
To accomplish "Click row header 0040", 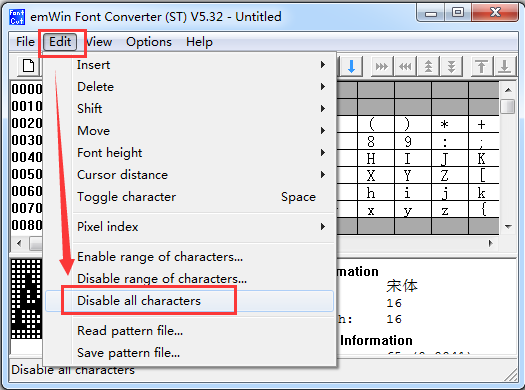I will [x=27, y=157].
